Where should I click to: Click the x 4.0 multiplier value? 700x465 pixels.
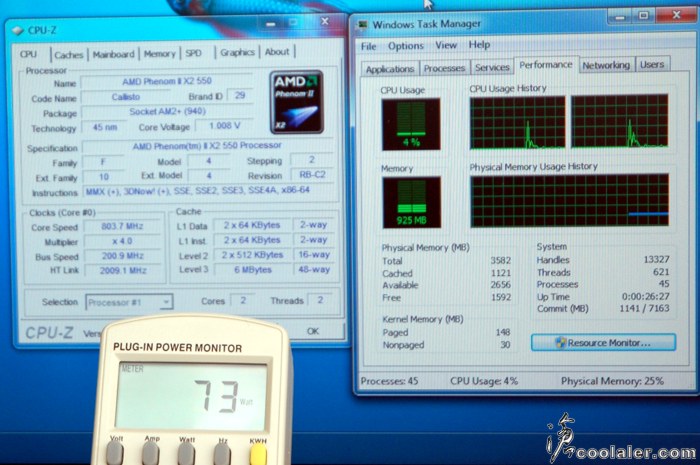[122, 241]
